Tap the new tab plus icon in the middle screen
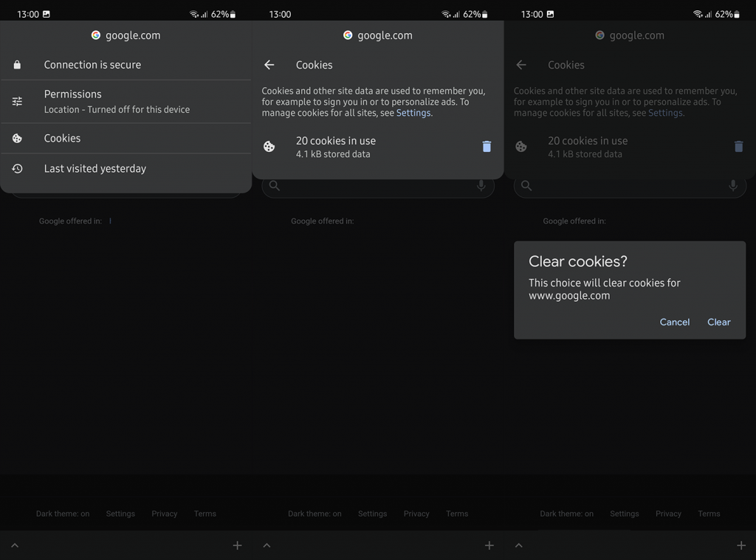This screenshot has width=756, height=560. [489, 545]
